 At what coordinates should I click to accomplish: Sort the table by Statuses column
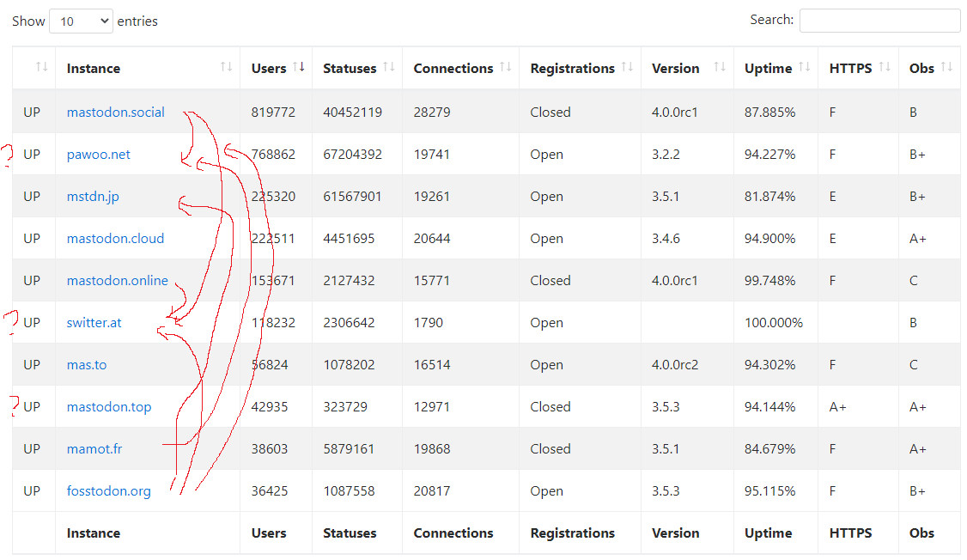tap(350, 68)
